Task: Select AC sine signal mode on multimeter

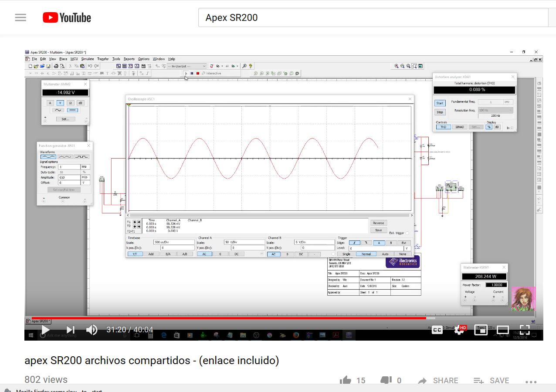Action: (x=58, y=110)
